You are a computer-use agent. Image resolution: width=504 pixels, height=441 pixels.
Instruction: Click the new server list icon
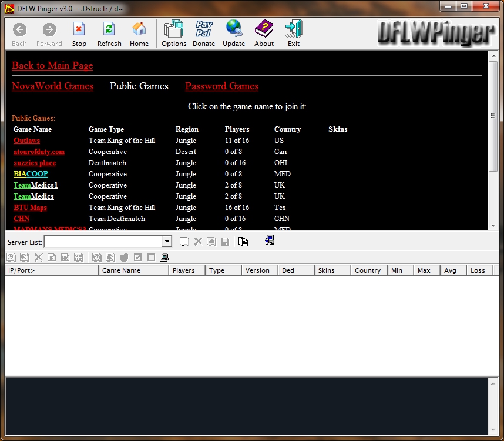tap(184, 242)
